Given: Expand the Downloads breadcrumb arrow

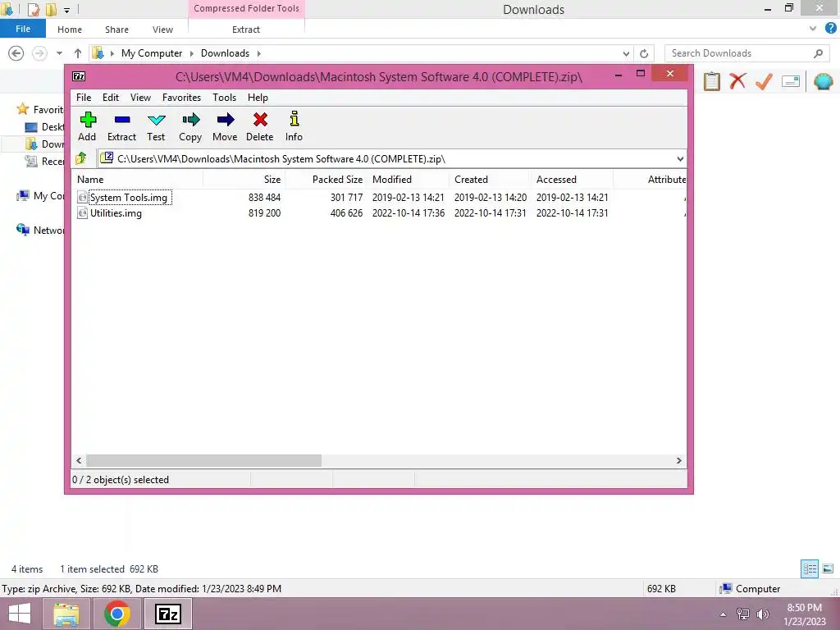Looking at the screenshot, I should (x=258, y=53).
